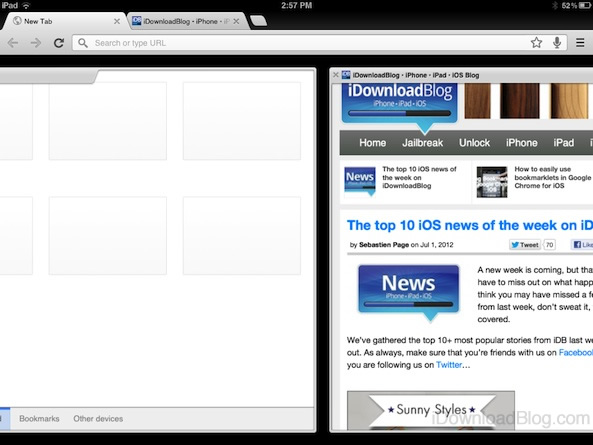Click iDownloadBlog favicon on preview card
593x445 pixels.
click(346, 75)
